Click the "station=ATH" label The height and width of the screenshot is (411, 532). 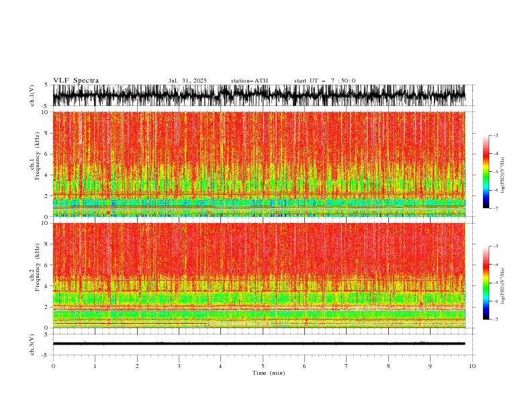point(249,81)
